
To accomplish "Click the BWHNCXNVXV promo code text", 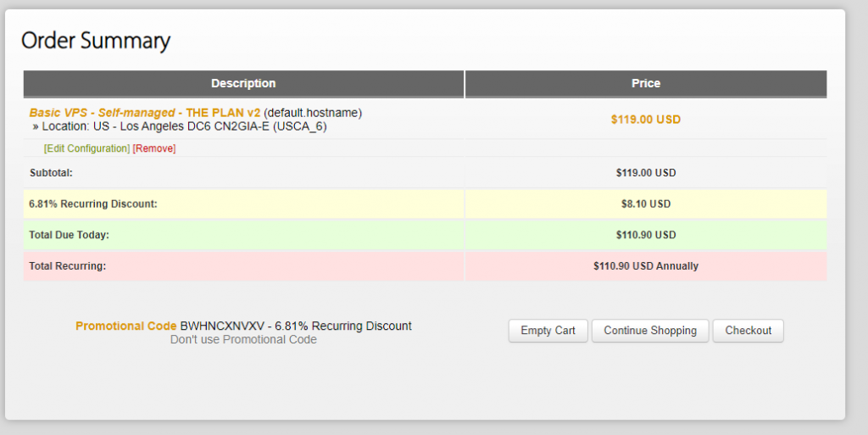I will tap(223, 326).
